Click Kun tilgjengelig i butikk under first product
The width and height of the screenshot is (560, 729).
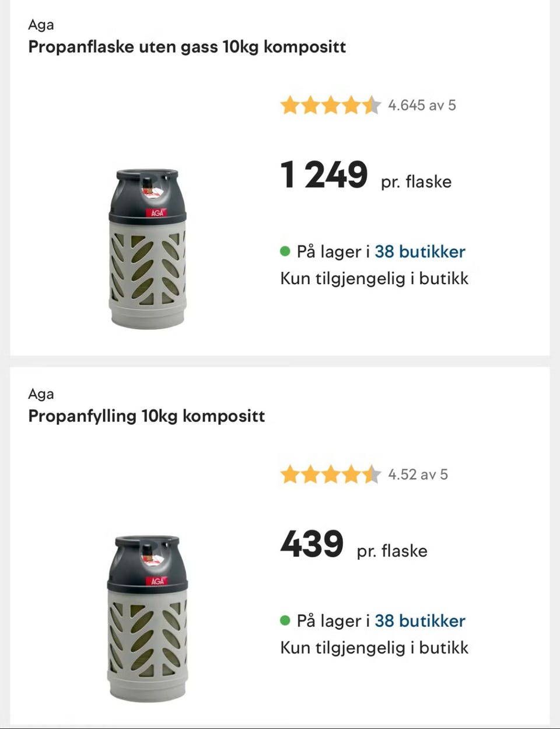[x=374, y=278]
